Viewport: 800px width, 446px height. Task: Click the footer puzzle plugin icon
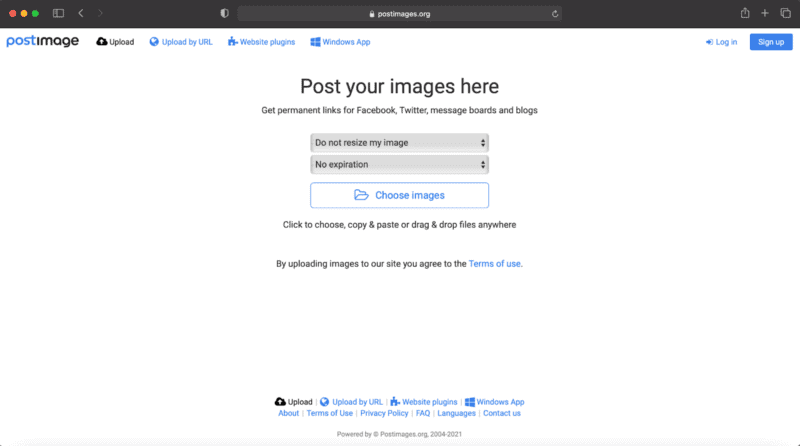tap(395, 402)
